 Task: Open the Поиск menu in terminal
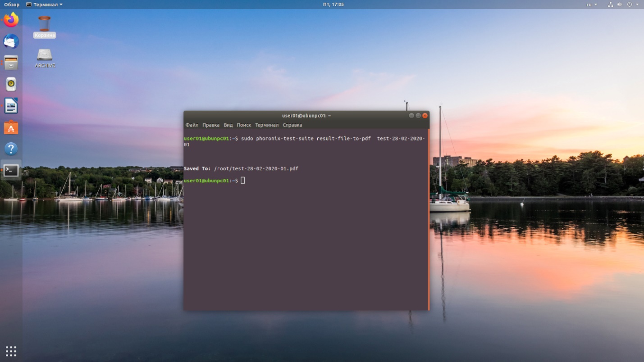click(244, 125)
